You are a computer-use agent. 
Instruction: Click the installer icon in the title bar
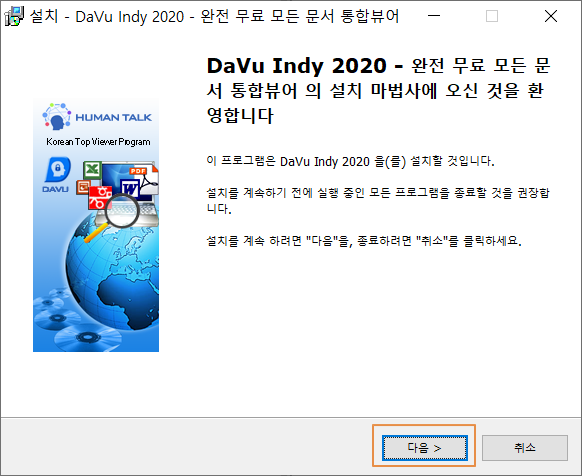[x=14, y=16]
